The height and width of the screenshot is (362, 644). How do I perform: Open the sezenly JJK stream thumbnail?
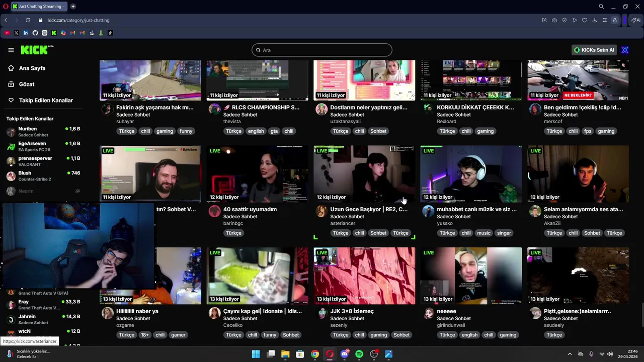[364, 276]
